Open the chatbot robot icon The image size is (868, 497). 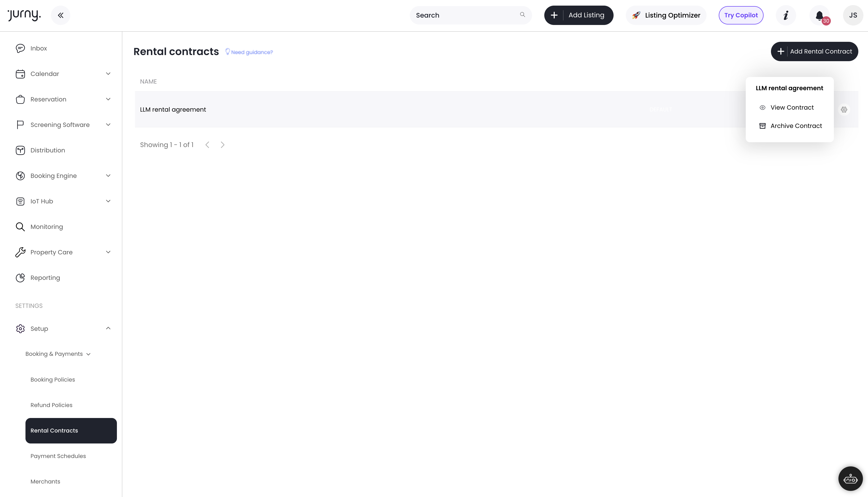(850, 479)
